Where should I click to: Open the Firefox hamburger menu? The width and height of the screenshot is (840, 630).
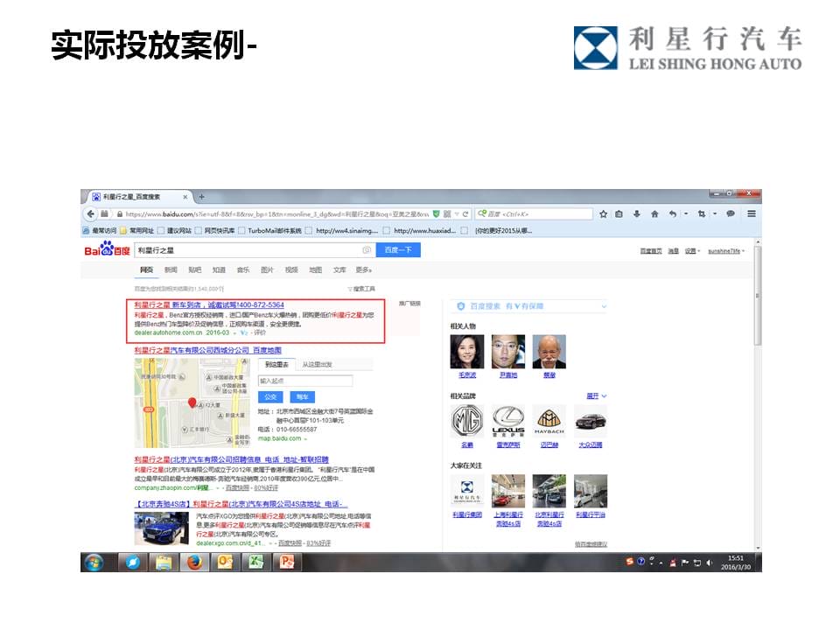[752, 213]
